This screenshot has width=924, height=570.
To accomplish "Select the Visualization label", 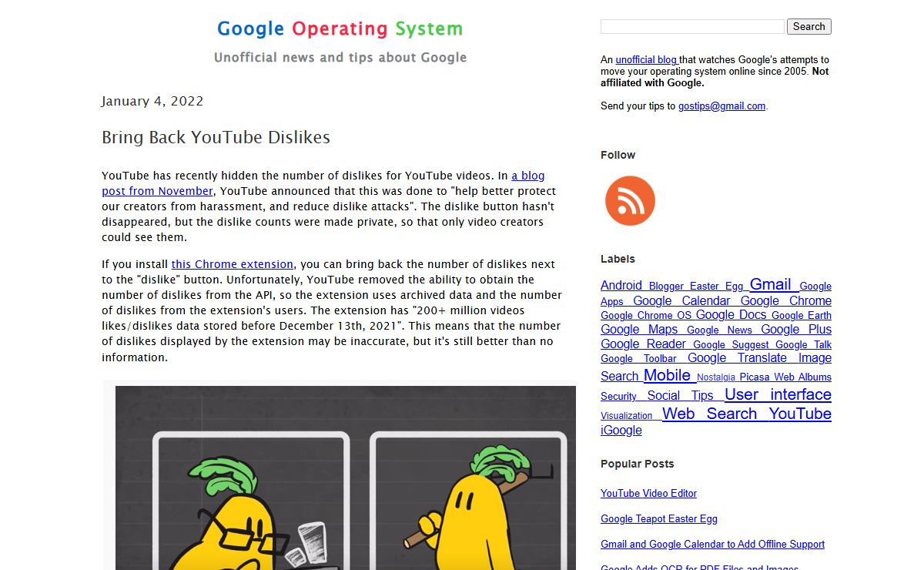I will 626,416.
